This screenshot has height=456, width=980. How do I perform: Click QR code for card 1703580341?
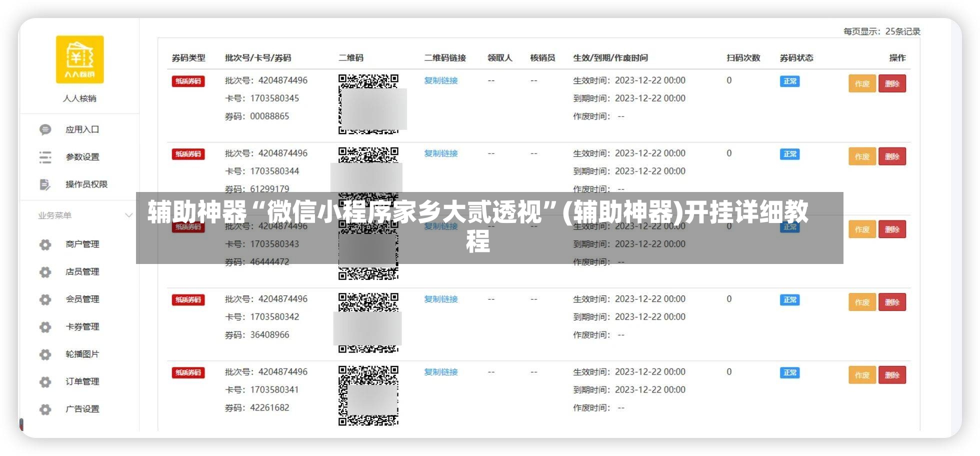(368, 395)
